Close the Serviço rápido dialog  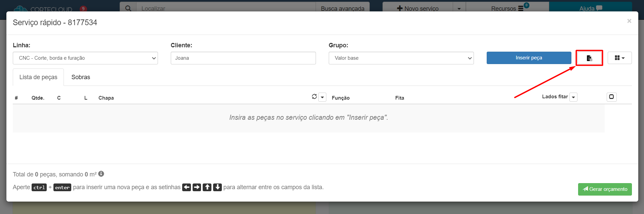tap(629, 21)
